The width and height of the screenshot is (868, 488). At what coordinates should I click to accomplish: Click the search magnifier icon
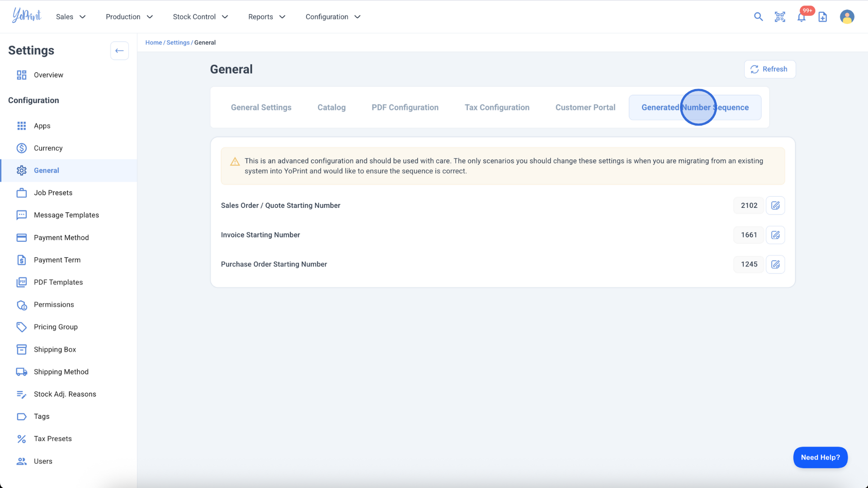point(758,17)
